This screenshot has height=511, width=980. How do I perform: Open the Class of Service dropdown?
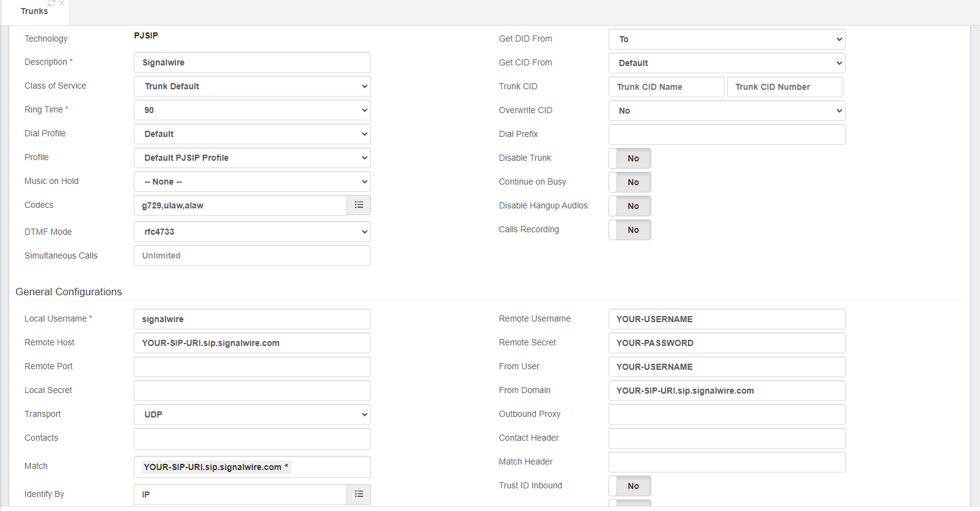pyautogui.click(x=252, y=86)
